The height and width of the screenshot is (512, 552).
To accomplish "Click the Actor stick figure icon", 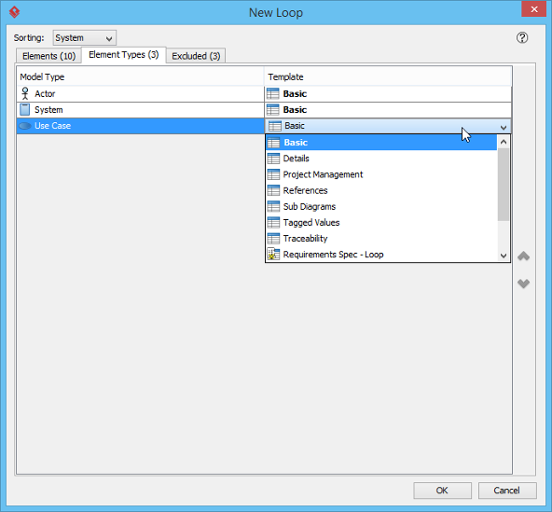I will coord(25,94).
